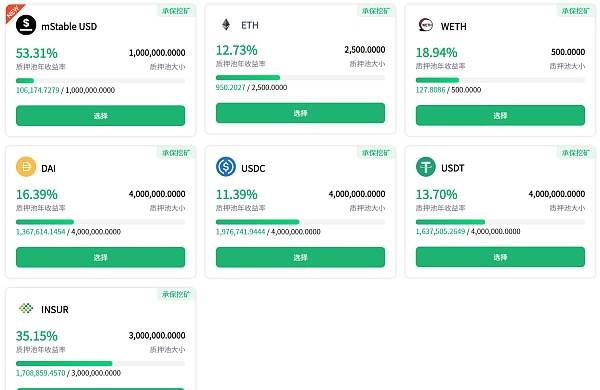The width and height of the screenshot is (600, 390).
Task: Click the underwriting mining tag on USDC card
Action: tap(376, 153)
